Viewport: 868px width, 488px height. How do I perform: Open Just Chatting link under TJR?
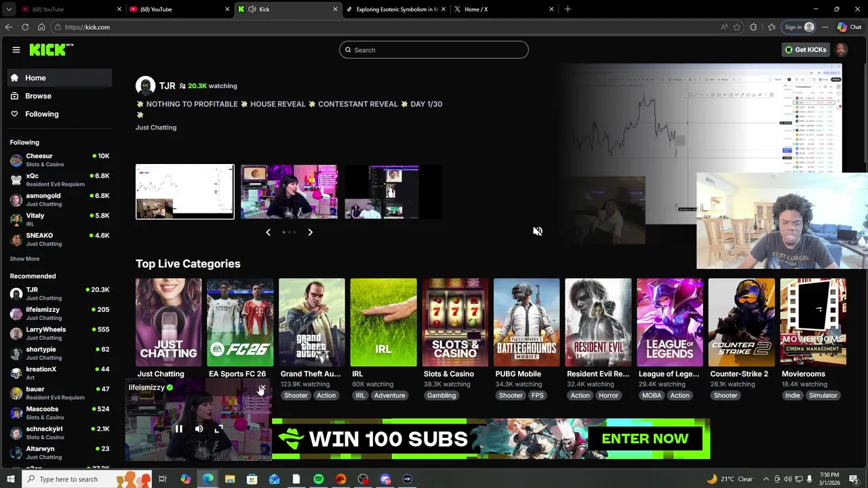pyautogui.click(x=156, y=127)
